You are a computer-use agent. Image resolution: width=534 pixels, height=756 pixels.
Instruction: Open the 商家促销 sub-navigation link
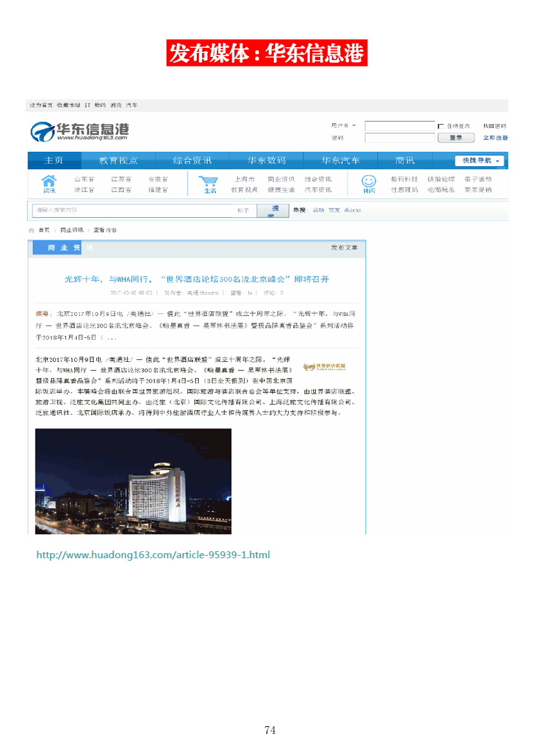478,190
